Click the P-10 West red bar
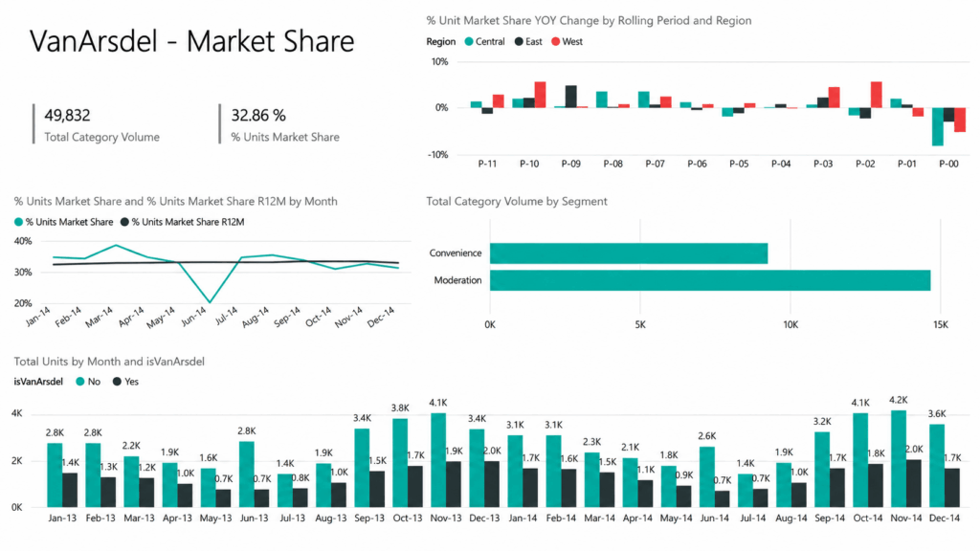 click(540, 95)
